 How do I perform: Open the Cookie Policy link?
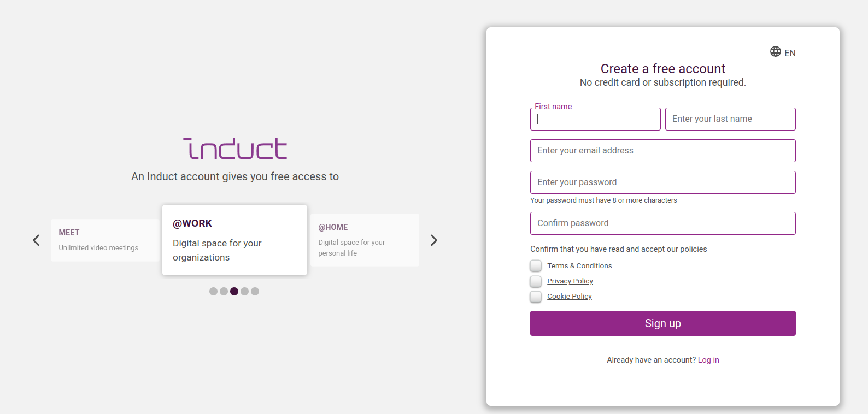point(570,297)
